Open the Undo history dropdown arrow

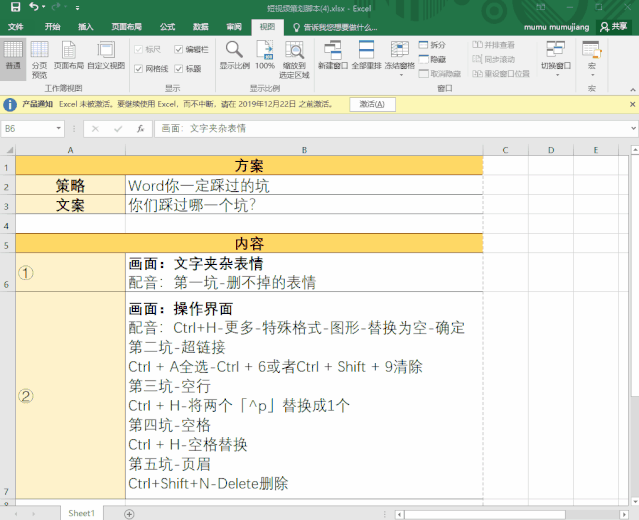pyautogui.click(x=43, y=7)
